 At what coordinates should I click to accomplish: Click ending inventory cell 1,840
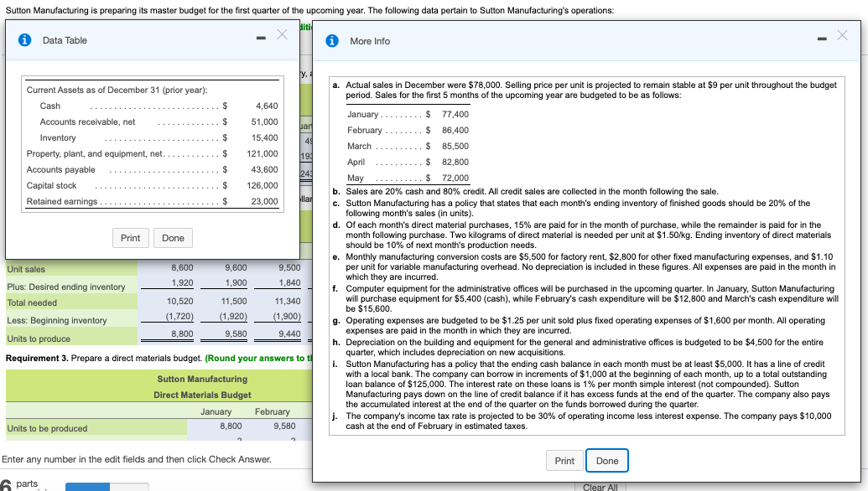click(x=289, y=283)
